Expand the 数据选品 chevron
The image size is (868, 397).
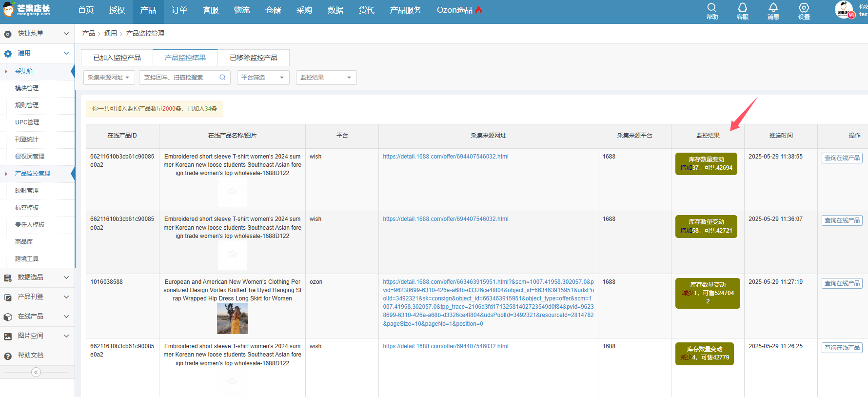coord(66,278)
